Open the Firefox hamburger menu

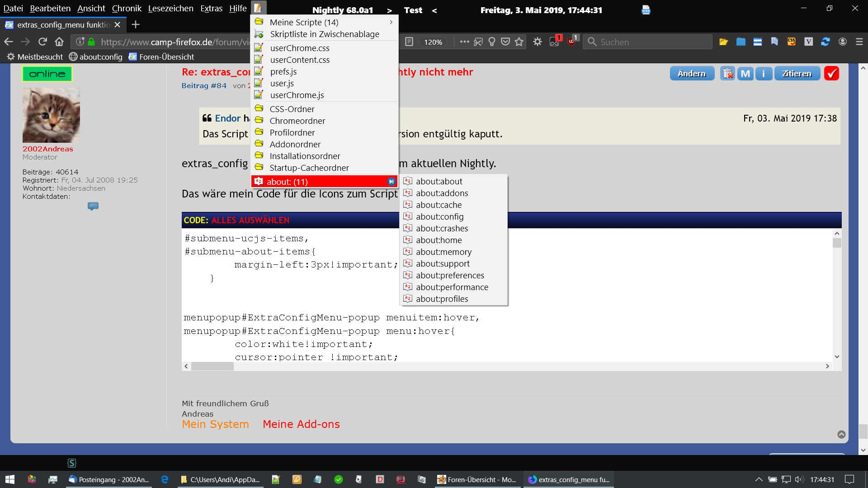(x=859, y=42)
